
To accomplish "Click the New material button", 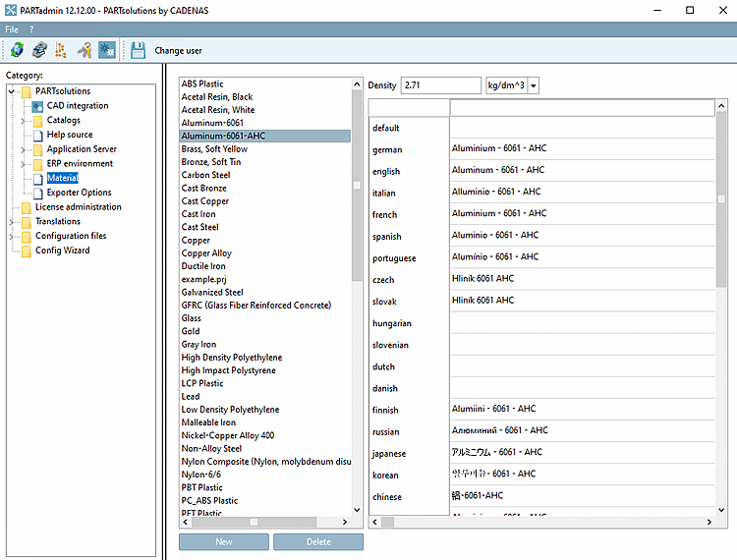I will point(224,541).
